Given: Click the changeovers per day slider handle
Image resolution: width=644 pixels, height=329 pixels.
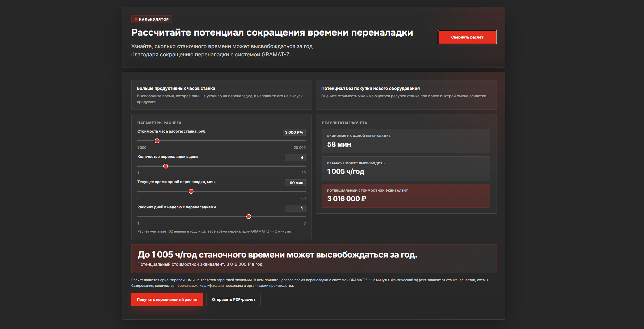Looking at the screenshot, I should (x=166, y=166).
